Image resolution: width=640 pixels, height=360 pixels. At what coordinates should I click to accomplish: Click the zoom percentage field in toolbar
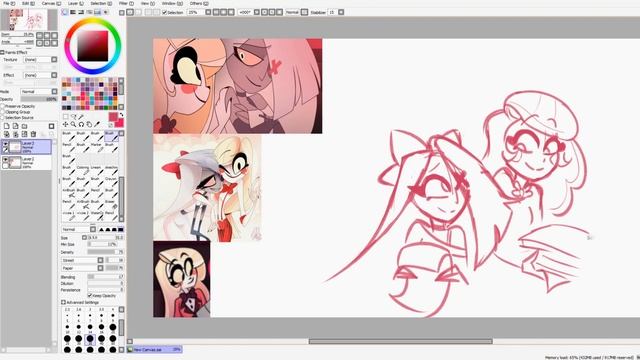click(196, 12)
